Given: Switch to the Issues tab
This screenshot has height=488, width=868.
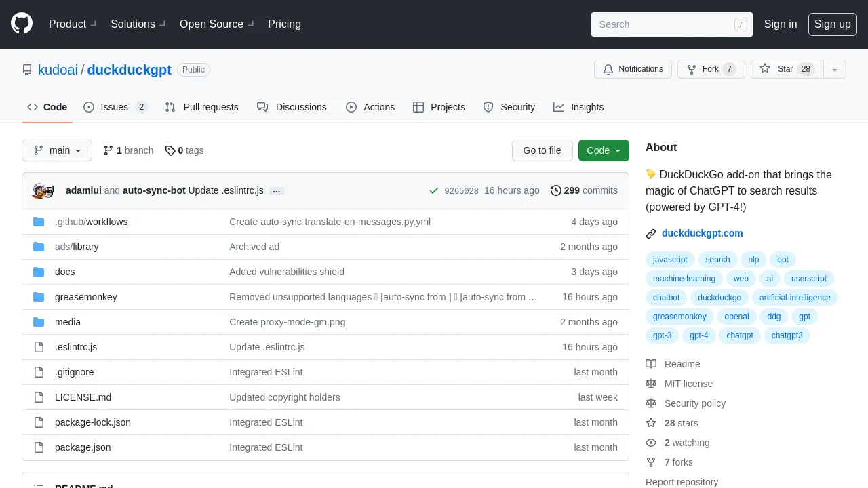Looking at the screenshot, I should (115, 107).
